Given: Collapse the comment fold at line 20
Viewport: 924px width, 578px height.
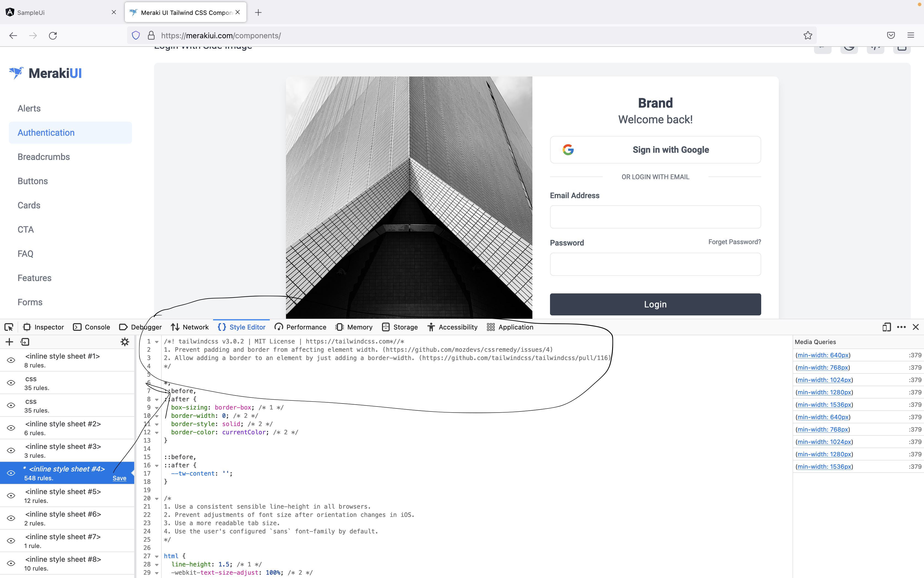Looking at the screenshot, I should [156, 498].
